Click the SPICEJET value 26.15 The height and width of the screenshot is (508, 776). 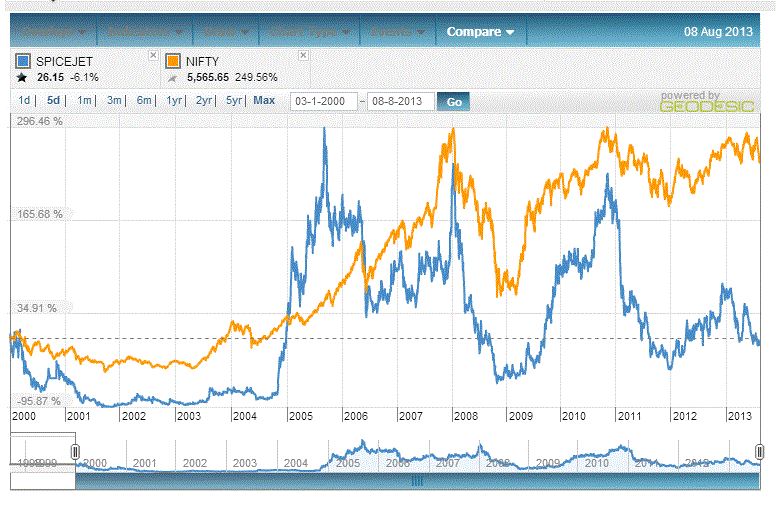coord(50,78)
